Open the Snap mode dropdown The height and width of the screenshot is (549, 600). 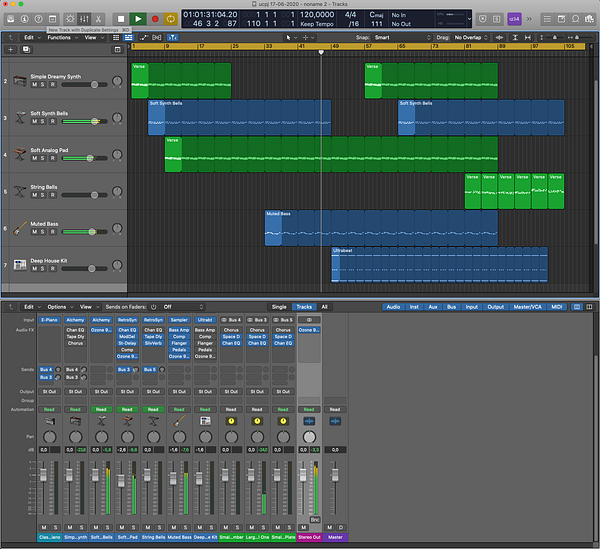coord(401,36)
